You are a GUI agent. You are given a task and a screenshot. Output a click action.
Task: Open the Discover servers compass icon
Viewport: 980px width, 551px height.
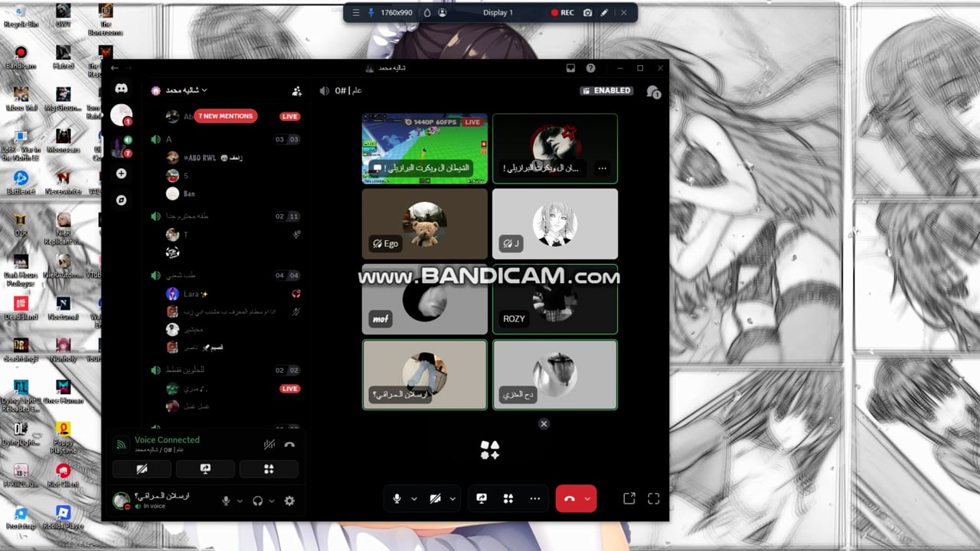click(121, 201)
